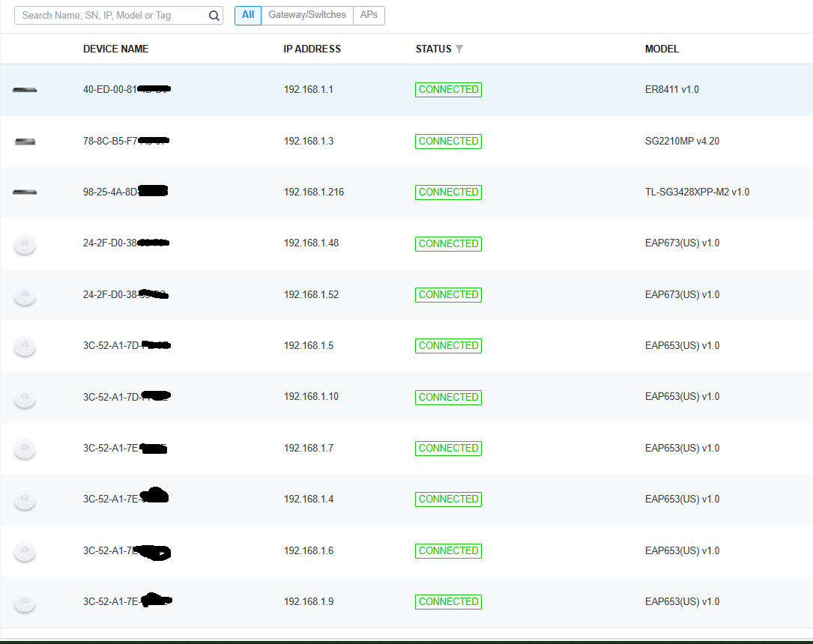Click CONNECTED status of 192.168.1.5
The height and width of the screenshot is (644, 813).
448,345
